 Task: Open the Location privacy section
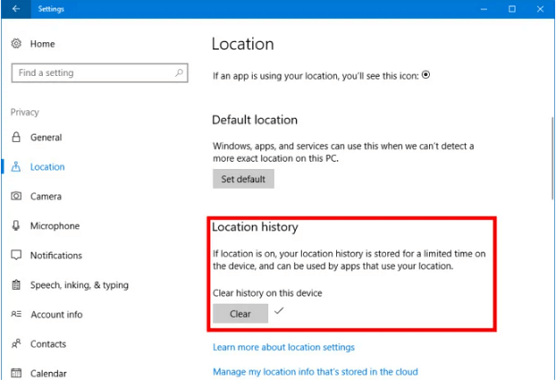point(47,167)
